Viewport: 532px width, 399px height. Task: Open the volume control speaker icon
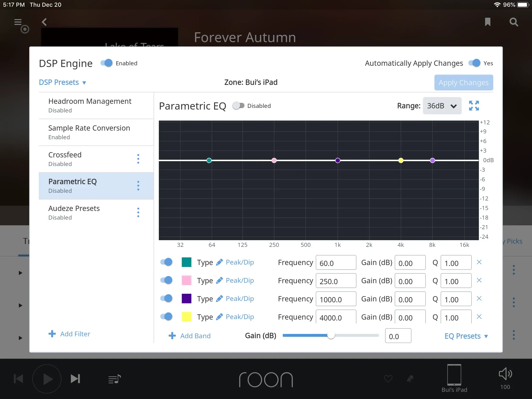(505, 374)
